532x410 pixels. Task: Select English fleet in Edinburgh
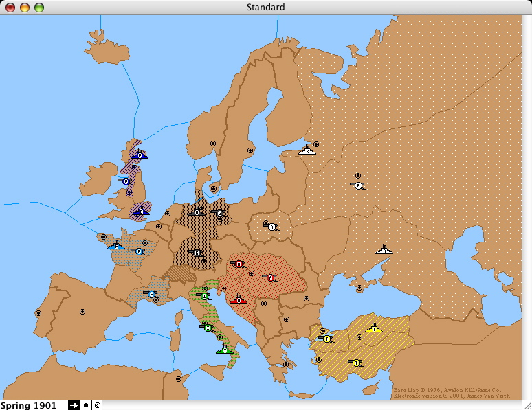(140, 155)
